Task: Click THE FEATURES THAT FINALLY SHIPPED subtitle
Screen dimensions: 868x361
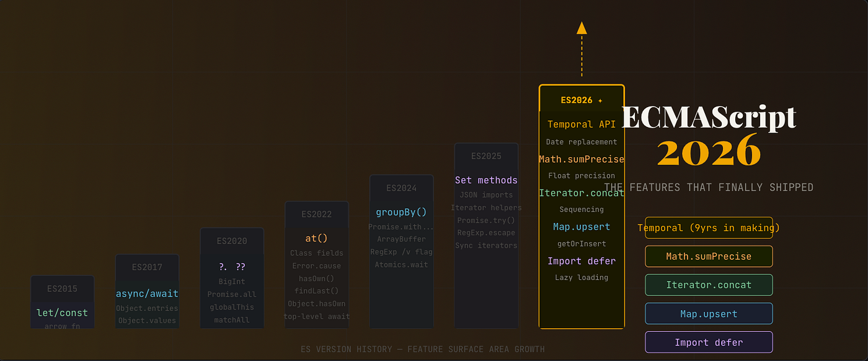Action: [709, 188]
